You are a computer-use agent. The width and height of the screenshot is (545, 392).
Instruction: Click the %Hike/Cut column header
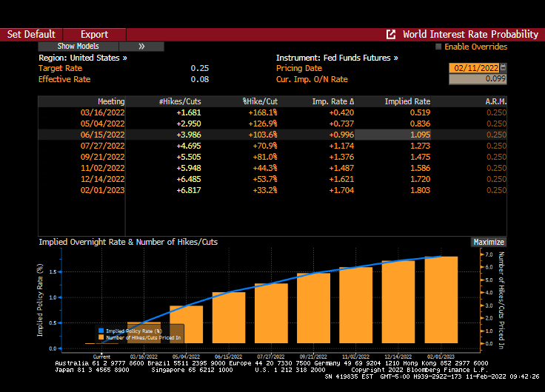pos(259,101)
